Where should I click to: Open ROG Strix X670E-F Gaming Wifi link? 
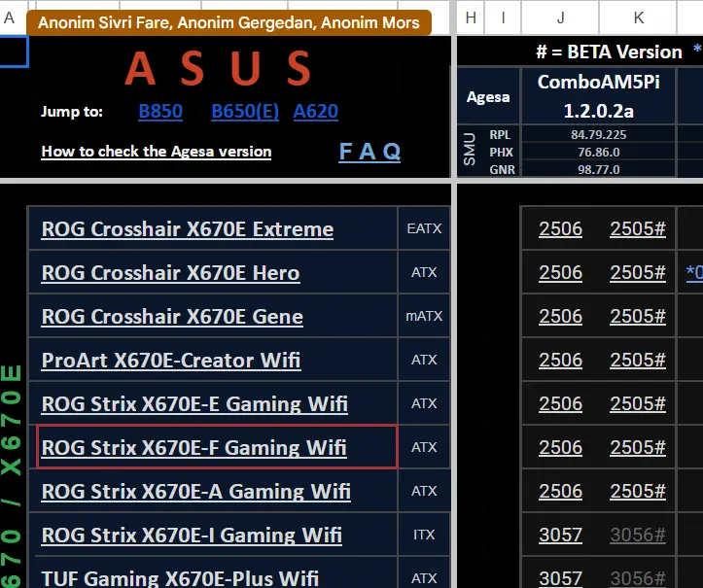coord(194,447)
